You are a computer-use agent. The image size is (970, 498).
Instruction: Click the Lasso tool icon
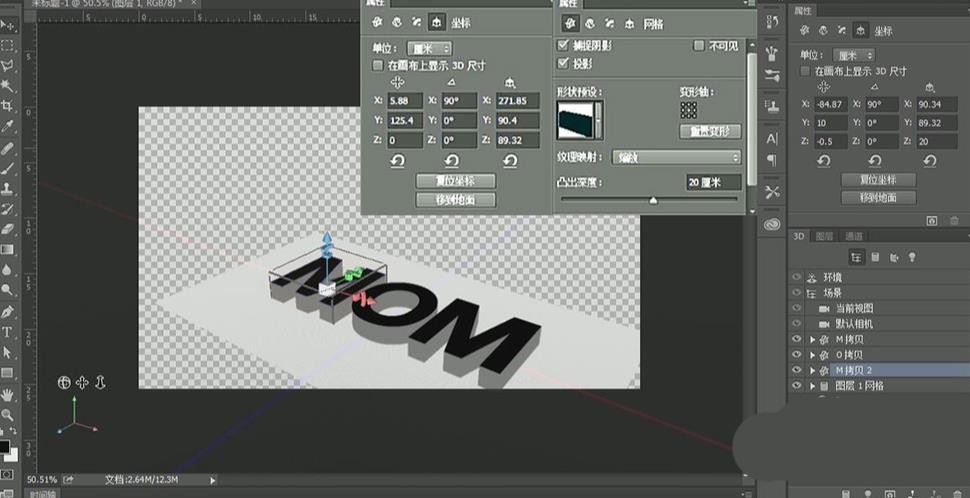7,66
